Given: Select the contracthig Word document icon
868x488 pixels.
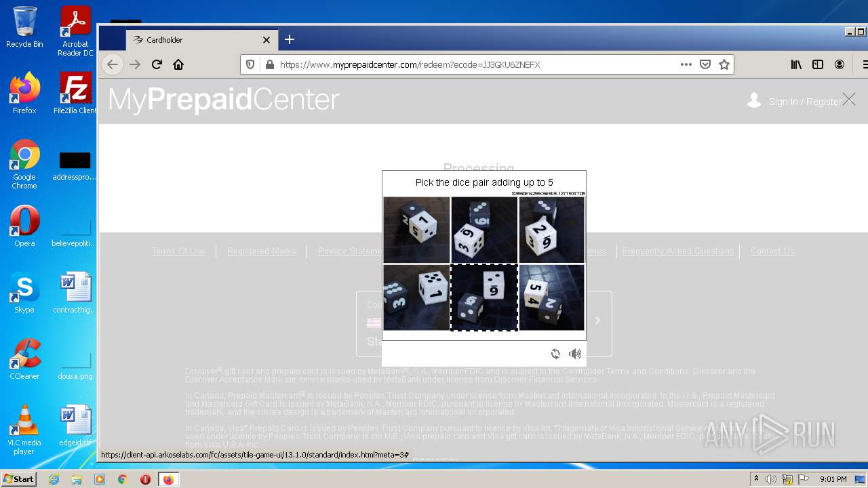Looking at the screenshot, I should point(75,293).
